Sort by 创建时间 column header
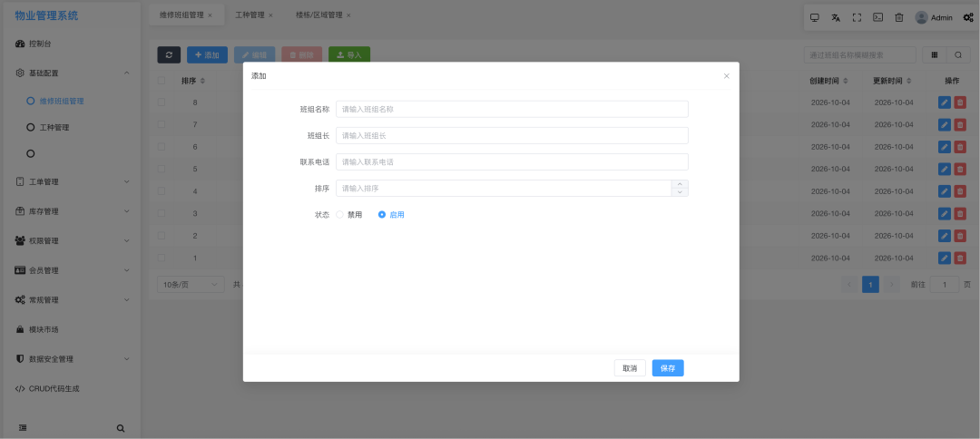Screen dimensions: 980x439 point(828,81)
